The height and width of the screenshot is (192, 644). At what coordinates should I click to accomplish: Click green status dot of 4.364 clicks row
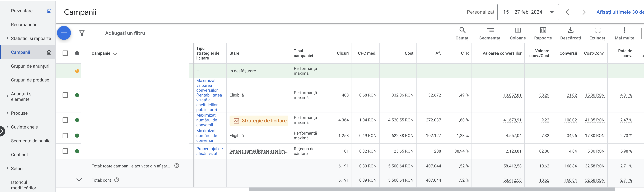(x=77, y=120)
